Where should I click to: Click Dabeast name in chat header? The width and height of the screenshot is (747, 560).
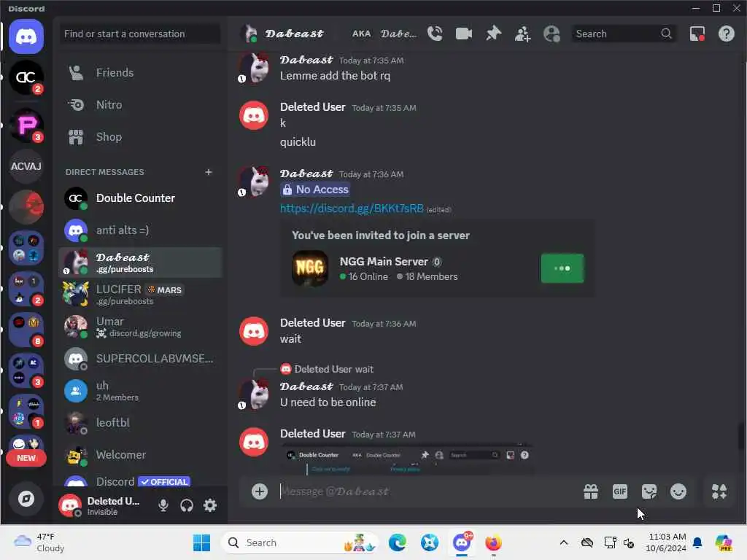295,34
